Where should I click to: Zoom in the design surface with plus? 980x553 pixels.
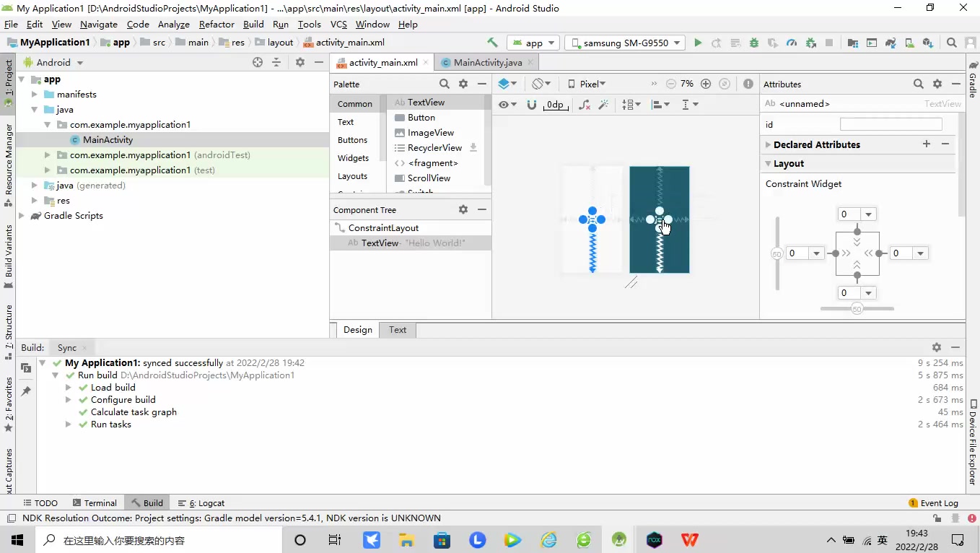706,84
